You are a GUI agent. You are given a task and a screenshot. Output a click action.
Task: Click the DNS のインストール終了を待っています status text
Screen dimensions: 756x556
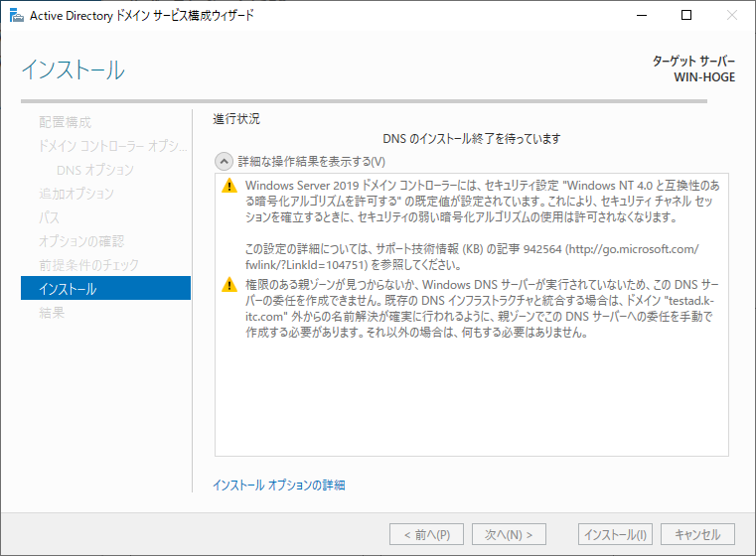(472, 139)
